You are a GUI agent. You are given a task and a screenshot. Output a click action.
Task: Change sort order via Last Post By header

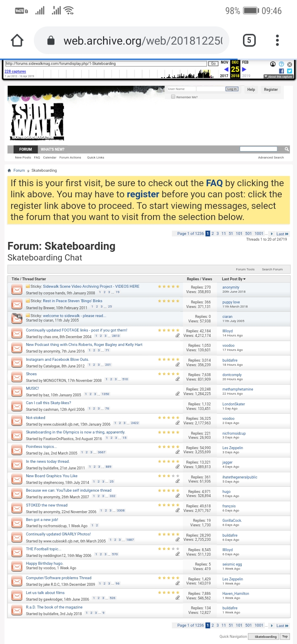coord(233,279)
